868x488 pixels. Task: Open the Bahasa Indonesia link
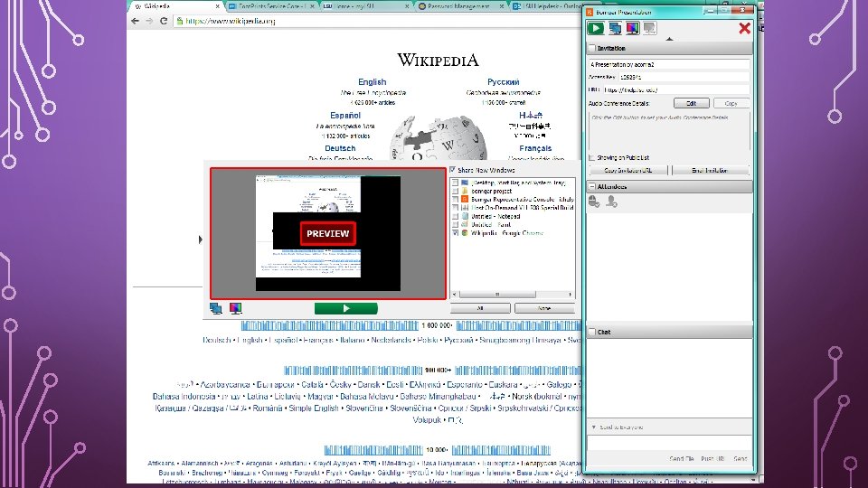[x=184, y=396]
